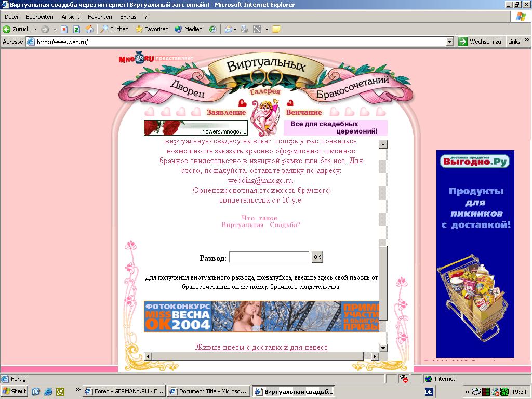Open Что такое Виртуальная Свадьба link
This screenshot has width=532, height=399.
point(260,221)
